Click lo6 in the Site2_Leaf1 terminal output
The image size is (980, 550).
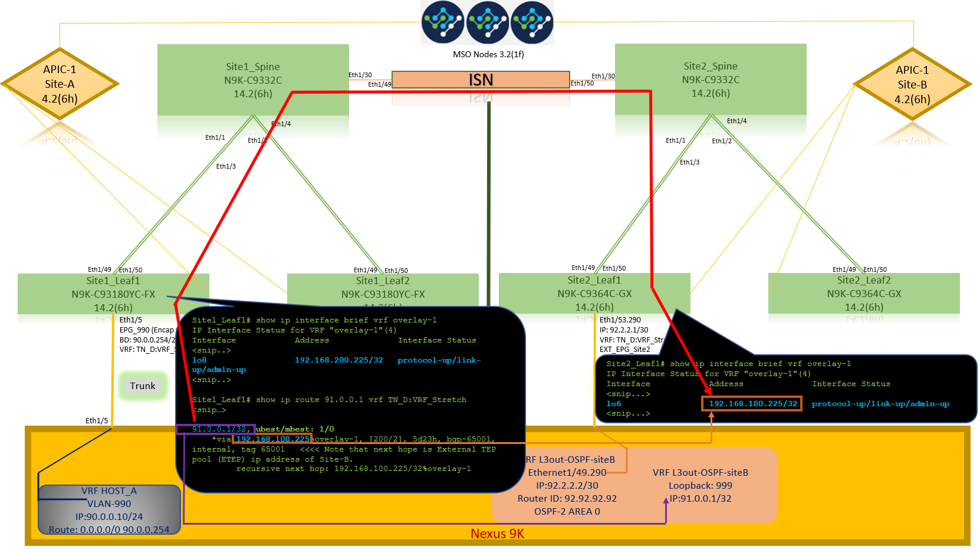pos(614,404)
